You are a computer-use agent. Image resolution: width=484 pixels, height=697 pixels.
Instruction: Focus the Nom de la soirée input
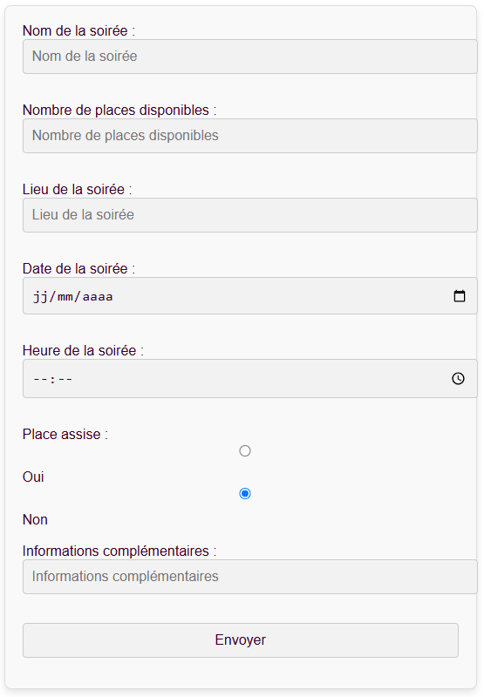point(250,56)
